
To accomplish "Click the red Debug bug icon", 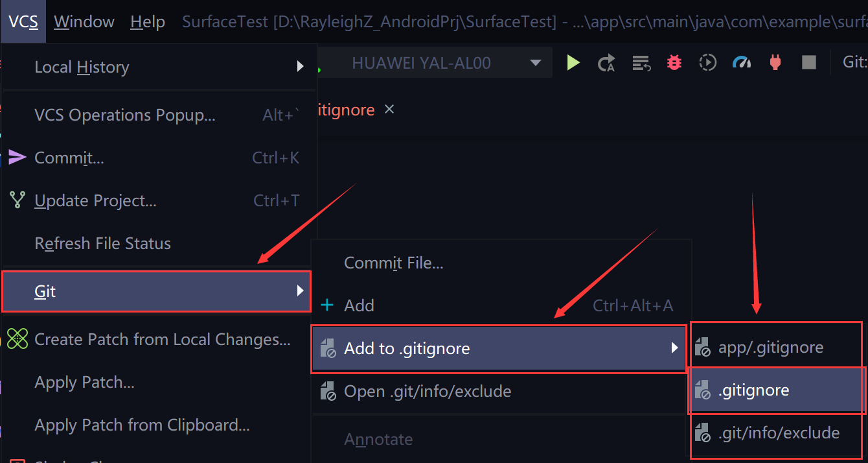I will coord(674,63).
